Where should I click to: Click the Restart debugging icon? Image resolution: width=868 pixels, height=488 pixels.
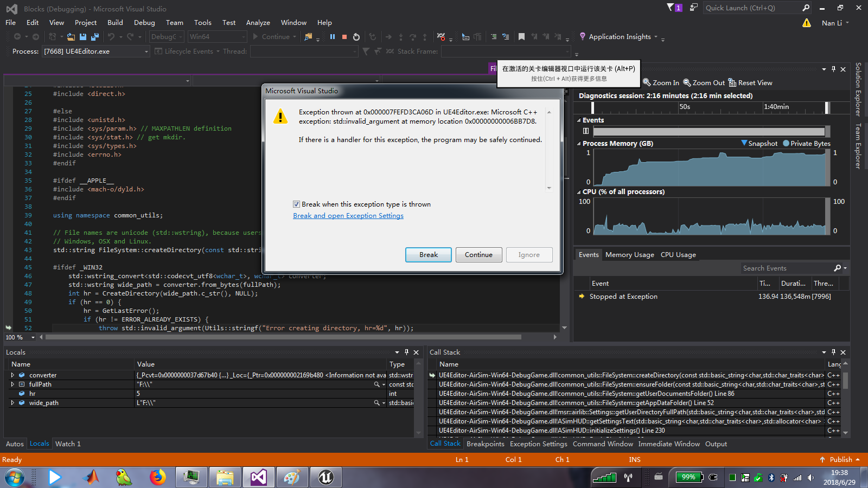tap(356, 36)
